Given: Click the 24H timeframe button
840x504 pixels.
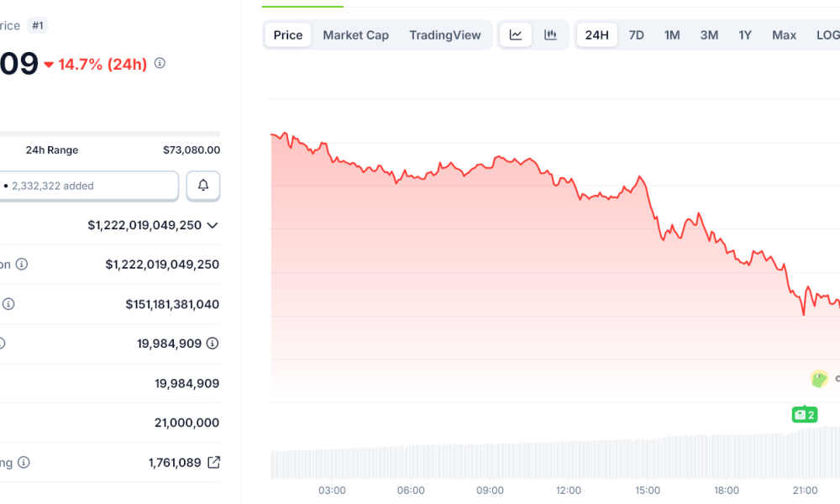Looking at the screenshot, I should click(x=596, y=34).
